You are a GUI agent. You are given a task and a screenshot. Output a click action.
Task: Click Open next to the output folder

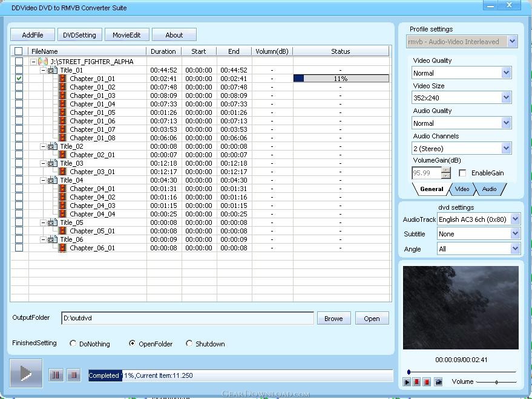[372, 319]
